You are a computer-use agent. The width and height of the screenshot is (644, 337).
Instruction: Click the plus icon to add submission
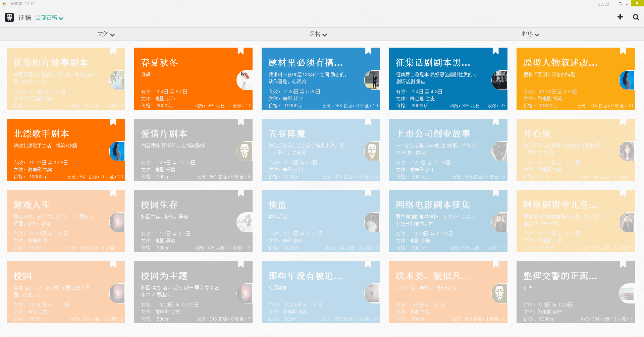(620, 17)
